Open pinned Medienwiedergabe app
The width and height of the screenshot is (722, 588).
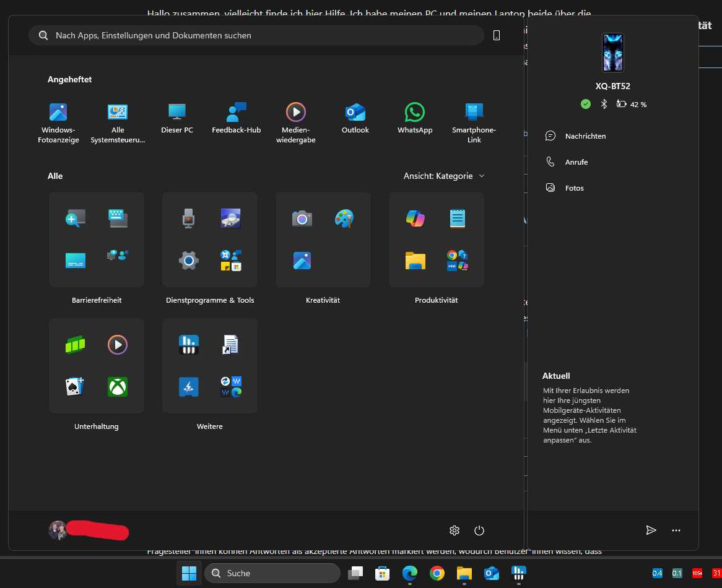pos(295,123)
